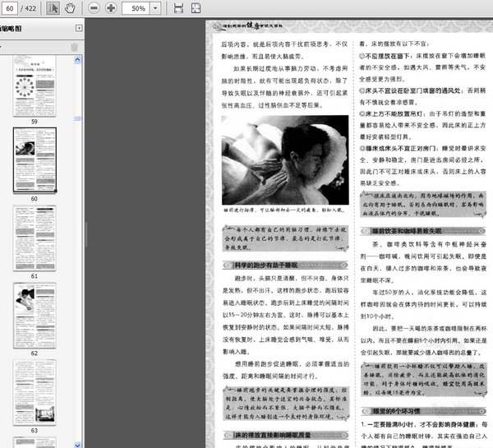Click the massage photo in document page
Image resolution: width=493 pixels, height=448 pixels.
[x=285, y=160]
